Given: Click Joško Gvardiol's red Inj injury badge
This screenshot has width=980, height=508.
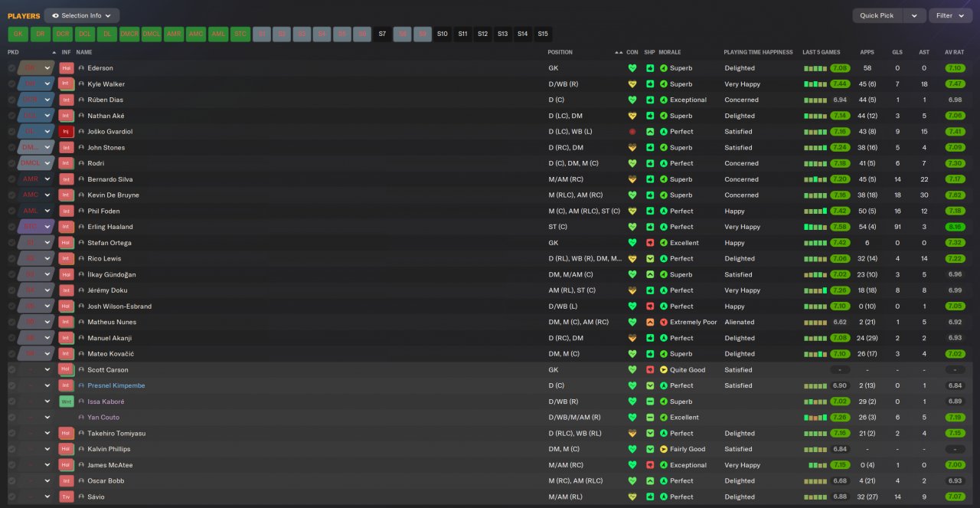Looking at the screenshot, I should [66, 132].
